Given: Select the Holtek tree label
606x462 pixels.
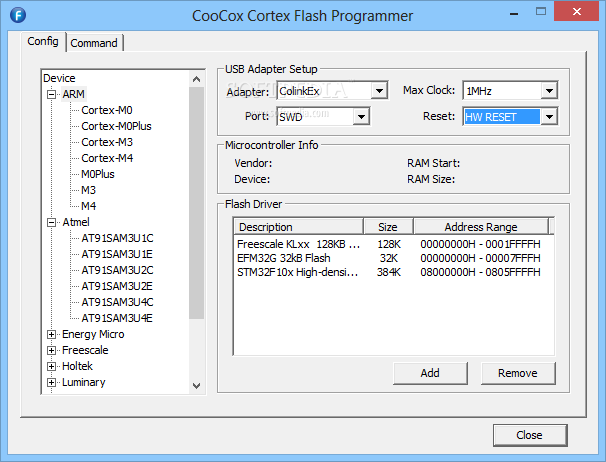Looking at the screenshot, I should pyautogui.click(x=77, y=366).
